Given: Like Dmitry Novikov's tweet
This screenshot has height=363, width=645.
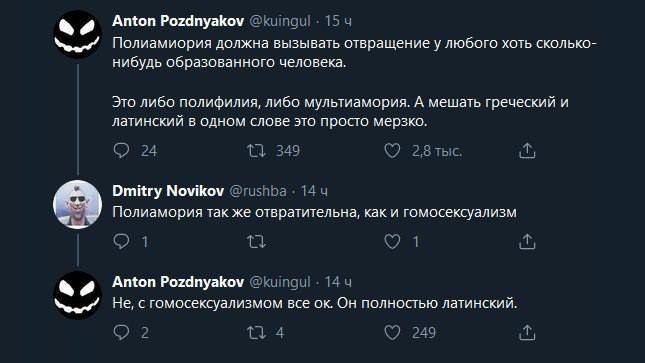Looking at the screenshot, I should (392, 242).
